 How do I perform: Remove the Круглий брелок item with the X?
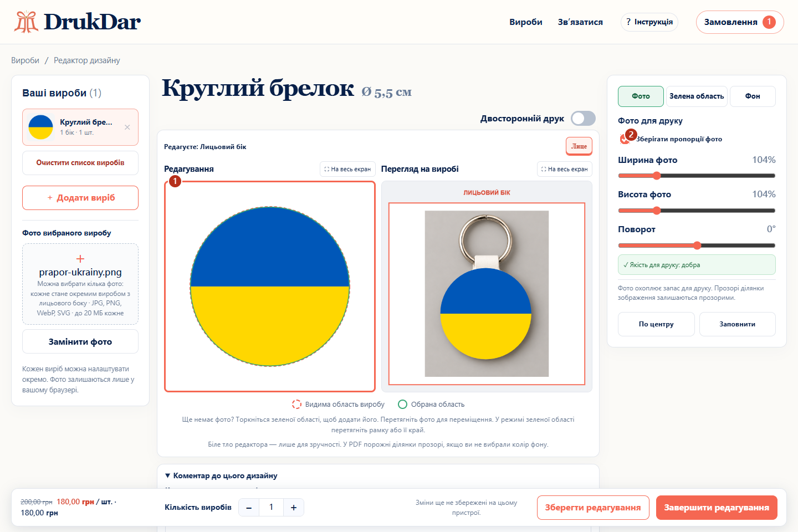coord(127,127)
